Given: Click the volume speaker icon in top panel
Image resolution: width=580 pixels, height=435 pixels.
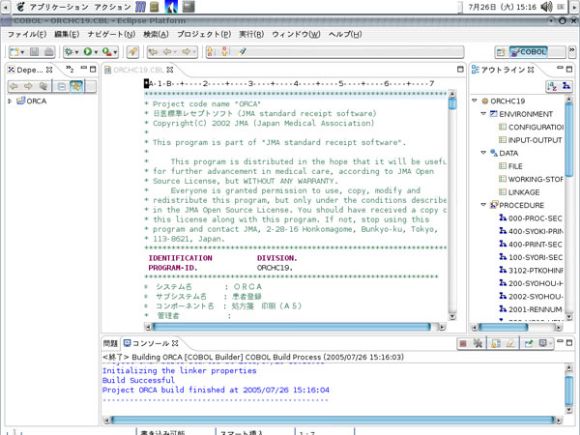Looking at the screenshot, I should [x=546, y=7].
